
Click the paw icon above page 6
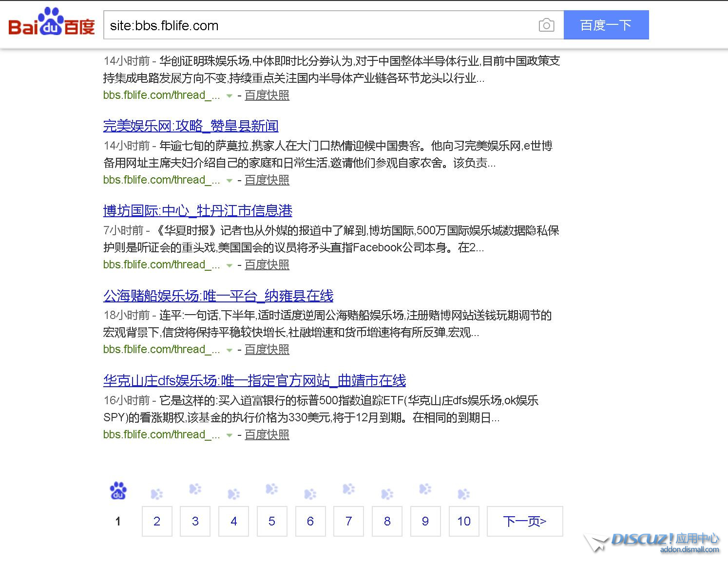coord(310,494)
